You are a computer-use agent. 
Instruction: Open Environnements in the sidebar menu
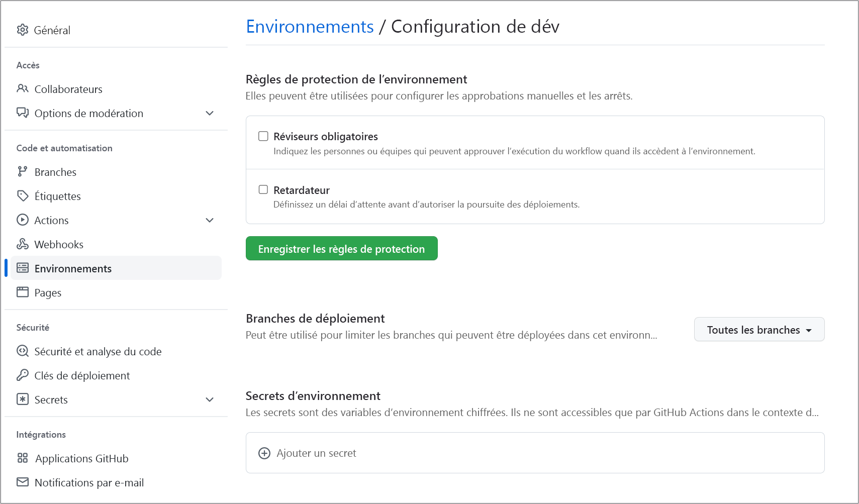point(73,268)
